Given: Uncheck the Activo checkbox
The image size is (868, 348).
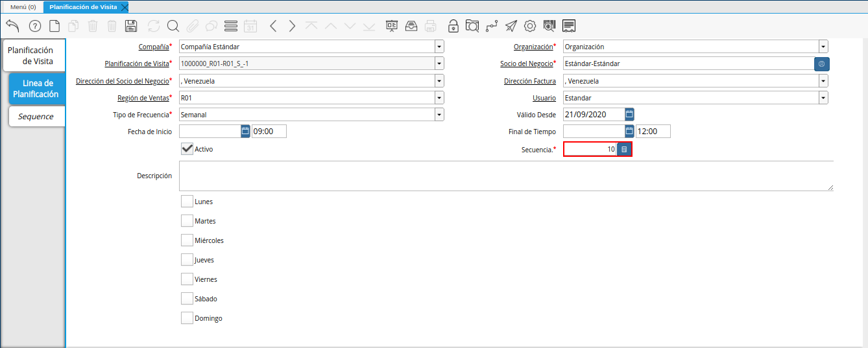Looking at the screenshot, I should click(x=187, y=148).
